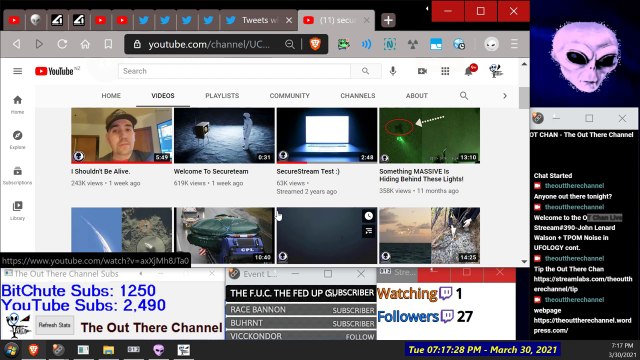Open the COMMUNITY channel tab
640x360 pixels.
(x=289, y=96)
